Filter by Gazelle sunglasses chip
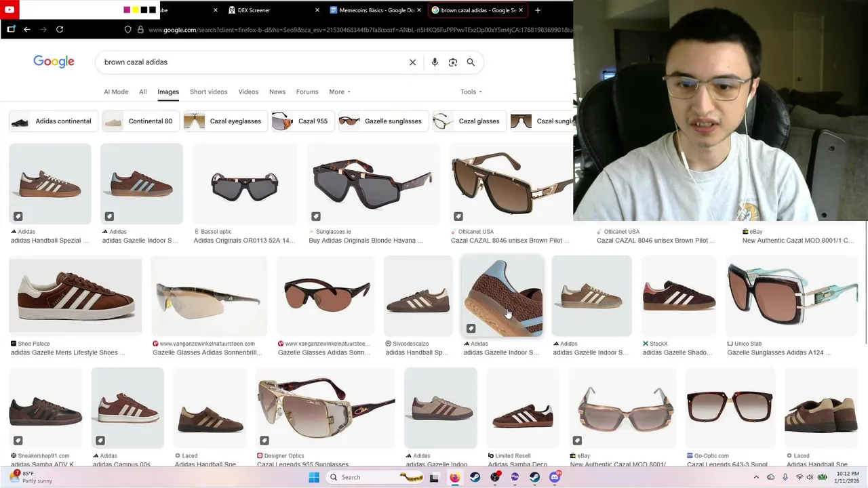This screenshot has height=488, width=868. (384, 121)
